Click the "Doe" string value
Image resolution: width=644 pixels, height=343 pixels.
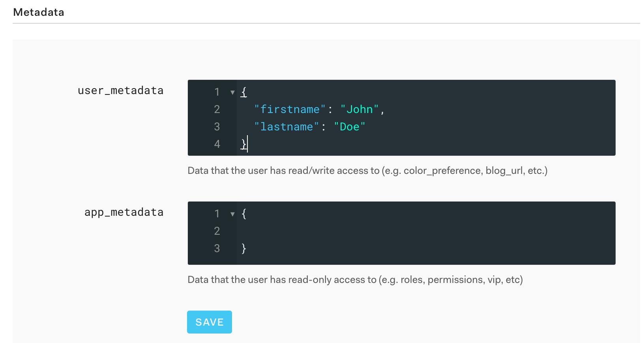350,127
